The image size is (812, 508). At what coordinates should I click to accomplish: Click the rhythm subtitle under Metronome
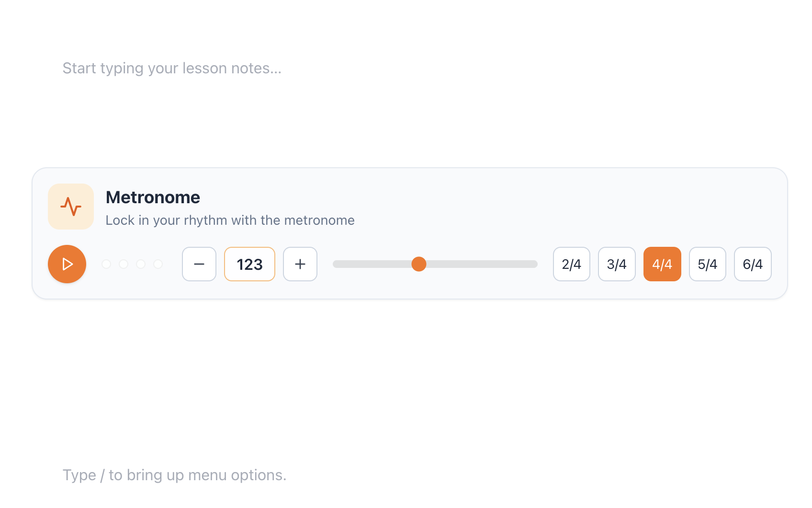(x=230, y=220)
